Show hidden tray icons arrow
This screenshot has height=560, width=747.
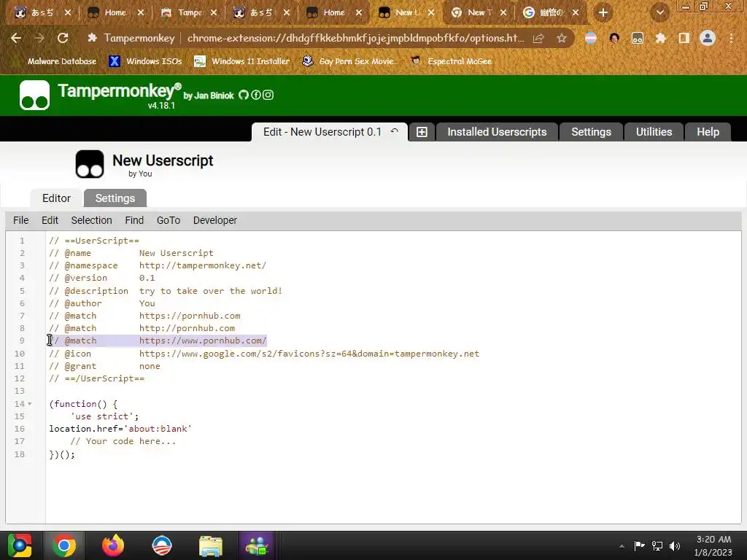(622, 546)
